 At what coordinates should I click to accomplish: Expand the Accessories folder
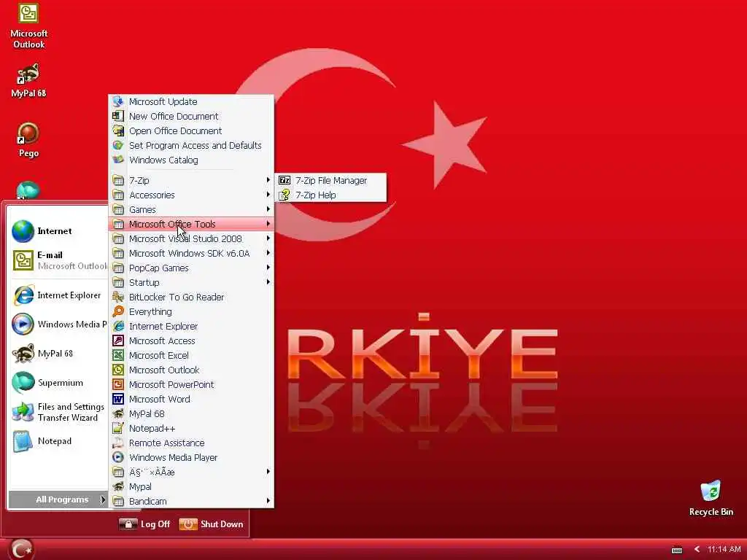pyautogui.click(x=191, y=195)
